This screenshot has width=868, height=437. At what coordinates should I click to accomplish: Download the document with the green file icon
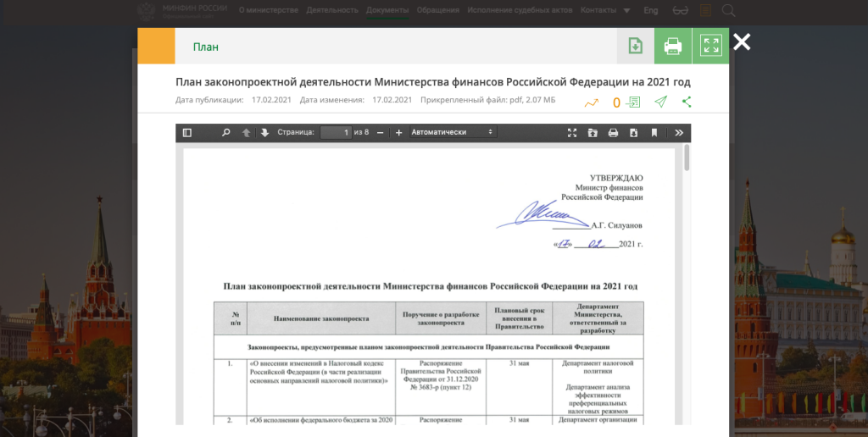click(x=636, y=46)
